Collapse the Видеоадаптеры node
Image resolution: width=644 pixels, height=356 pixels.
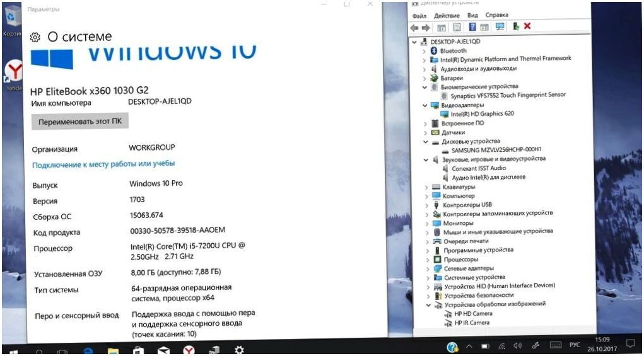pos(425,105)
